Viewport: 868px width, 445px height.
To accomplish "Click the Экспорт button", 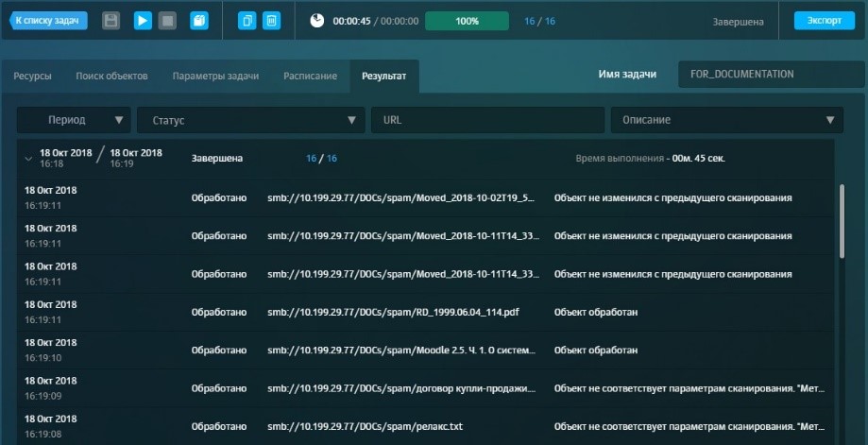I will pos(818,21).
